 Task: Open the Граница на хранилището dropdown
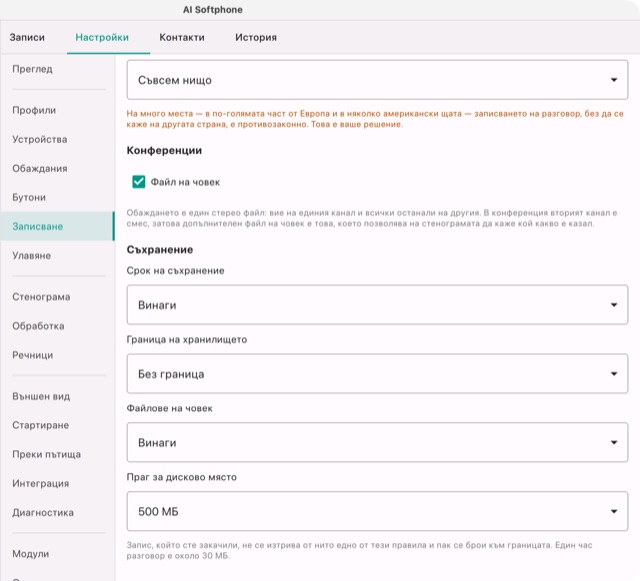pyautogui.click(x=377, y=374)
